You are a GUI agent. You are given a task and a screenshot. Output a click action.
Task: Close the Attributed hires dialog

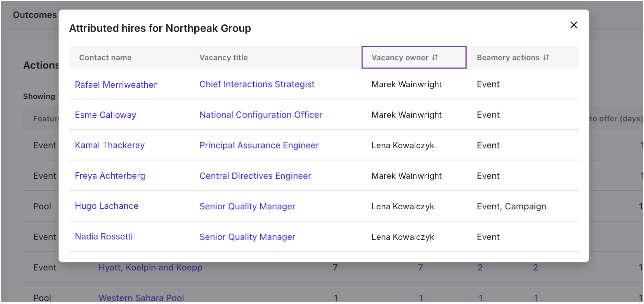pyautogui.click(x=574, y=25)
